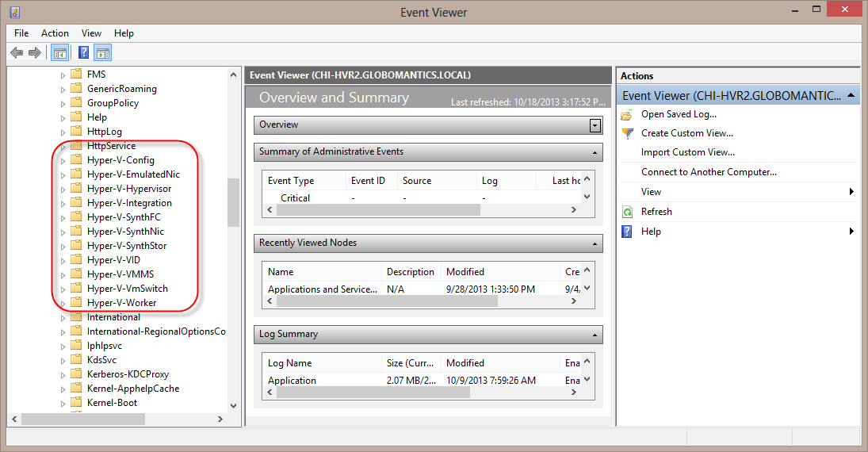
Task: Open the Help menu
Action: [x=124, y=33]
